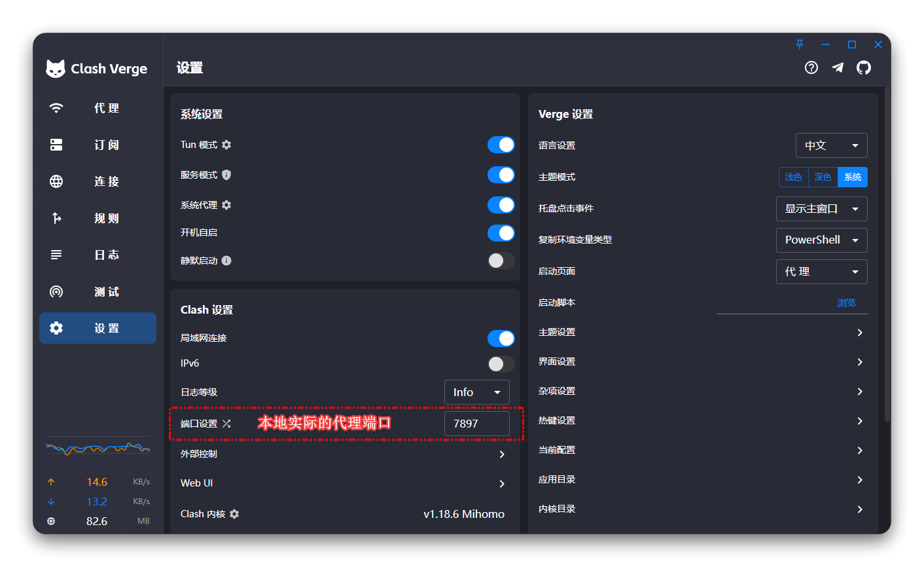Toggle 服务模式 switch
Image resolution: width=924 pixels, height=567 pixels.
click(x=501, y=175)
